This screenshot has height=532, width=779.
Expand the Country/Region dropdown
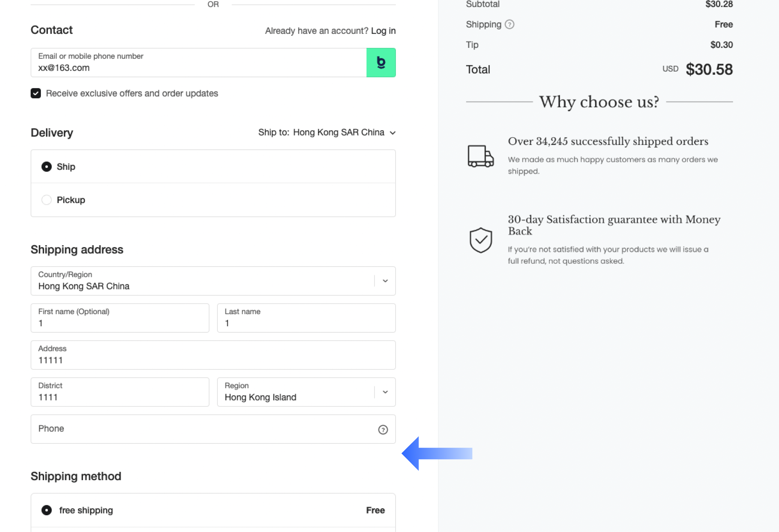[213, 281]
